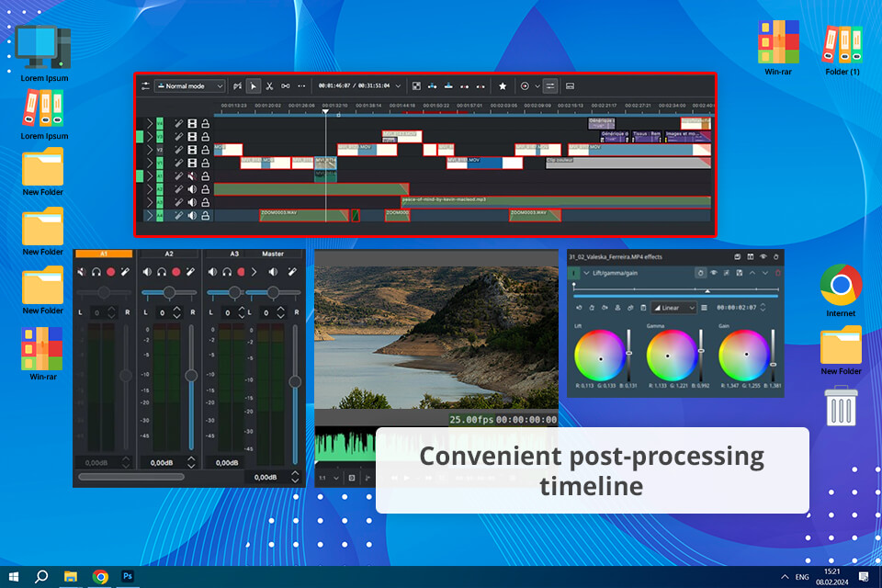Select the Master channel header in the mixer
The image size is (882, 588).
tap(273, 254)
